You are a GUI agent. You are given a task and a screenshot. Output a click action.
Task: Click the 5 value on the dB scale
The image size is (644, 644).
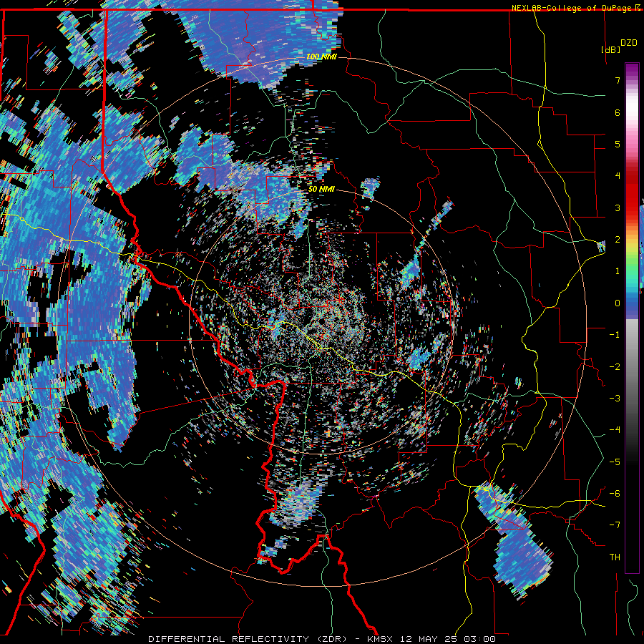(x=618, y=144)
